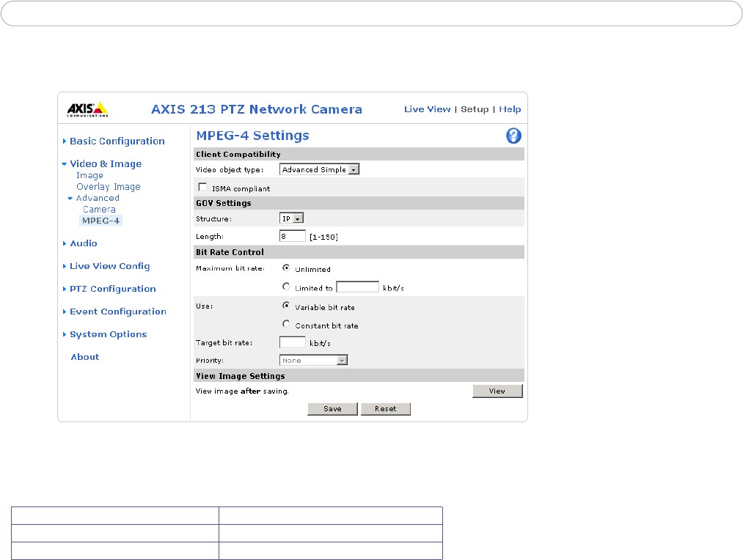Open the Live View page

pyautogui.click(x=427, y=109)
